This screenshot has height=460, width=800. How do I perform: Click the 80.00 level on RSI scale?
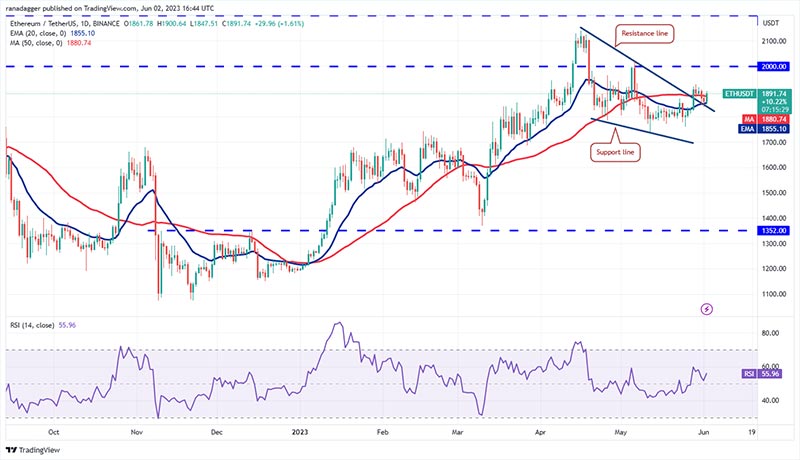(742, 332)
